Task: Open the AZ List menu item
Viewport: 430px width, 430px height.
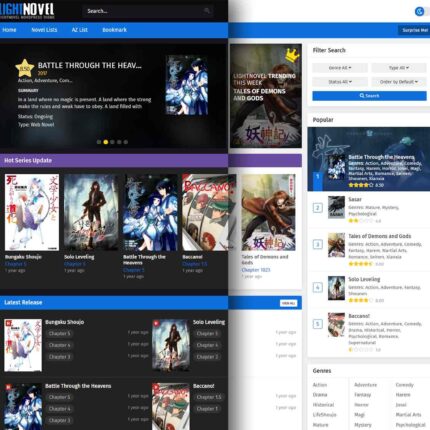Action: tap(79, 30)
